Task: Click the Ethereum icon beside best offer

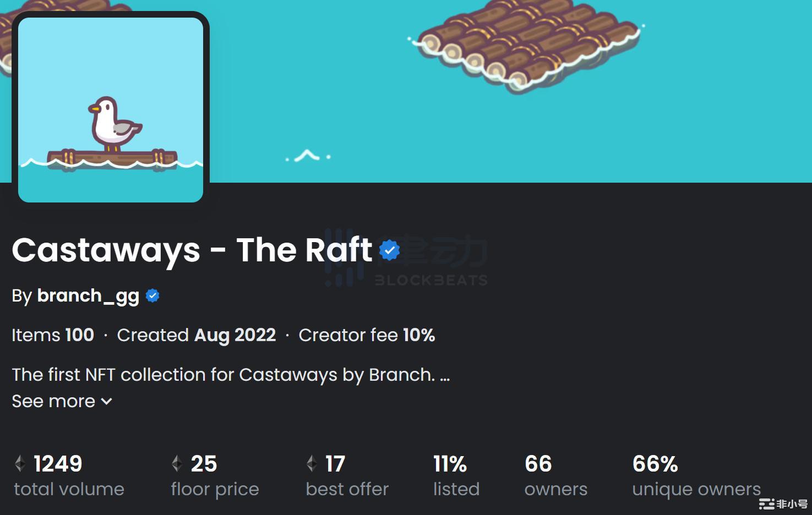Action: click(312, 464)
